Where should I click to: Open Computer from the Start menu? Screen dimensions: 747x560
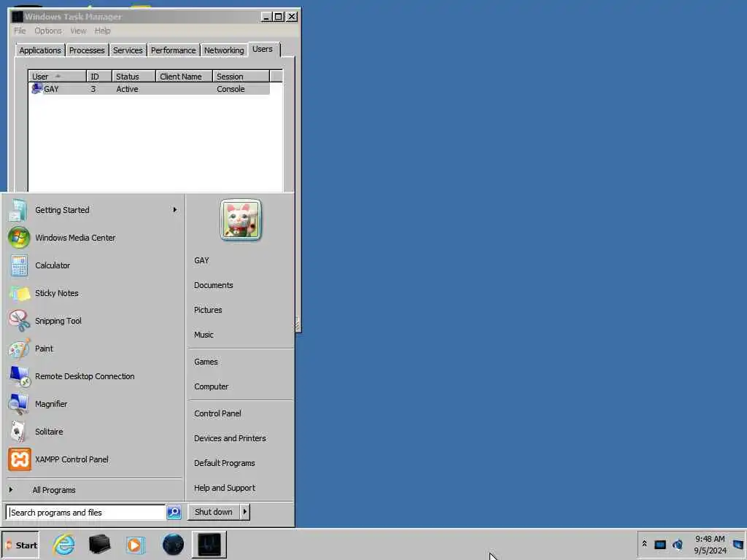click(x=211, y=386)
